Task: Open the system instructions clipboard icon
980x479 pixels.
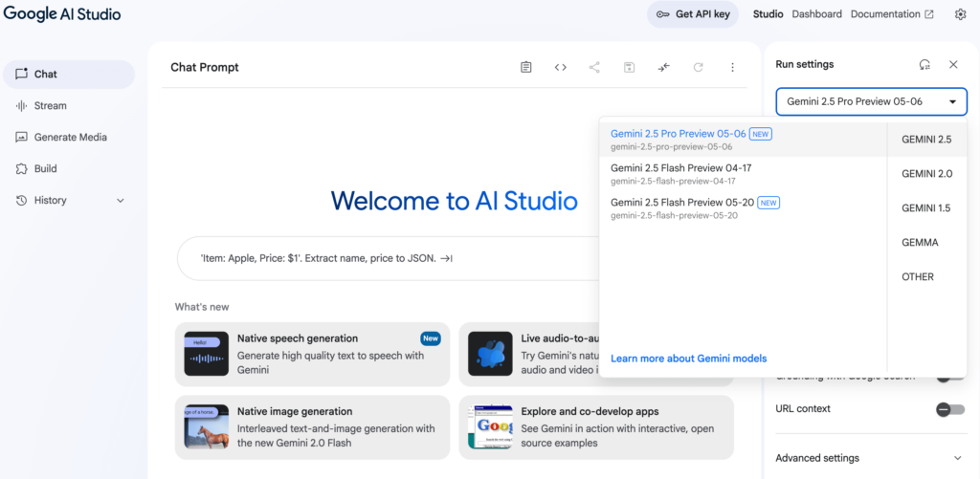Action: click(x=526, y=67)
